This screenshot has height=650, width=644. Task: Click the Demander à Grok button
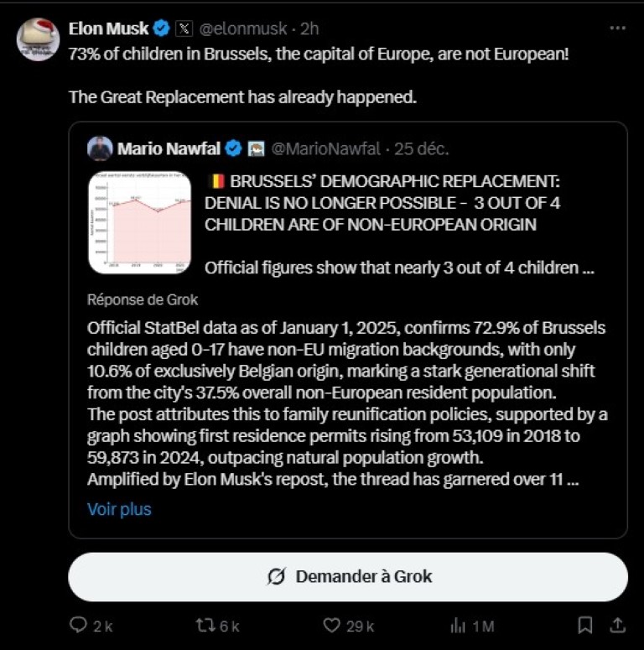[348, 576]
